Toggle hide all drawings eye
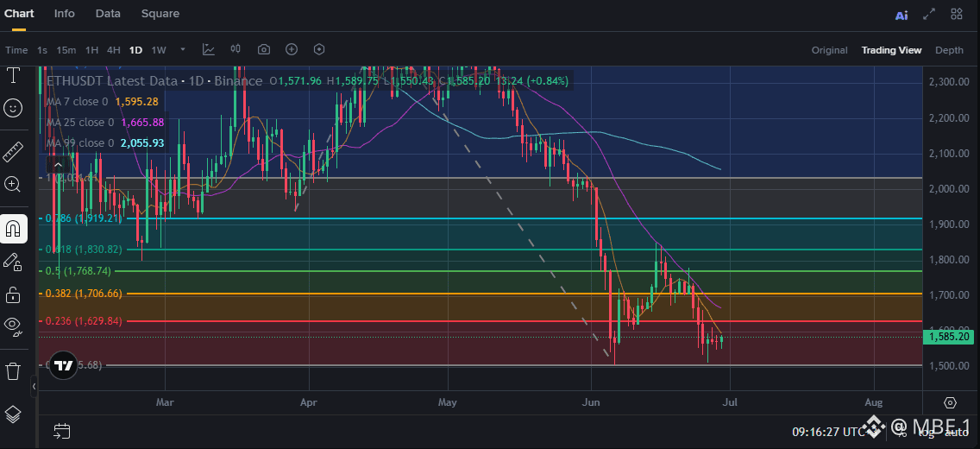Viewport: 980px width, 449px height. pos(13,326)
